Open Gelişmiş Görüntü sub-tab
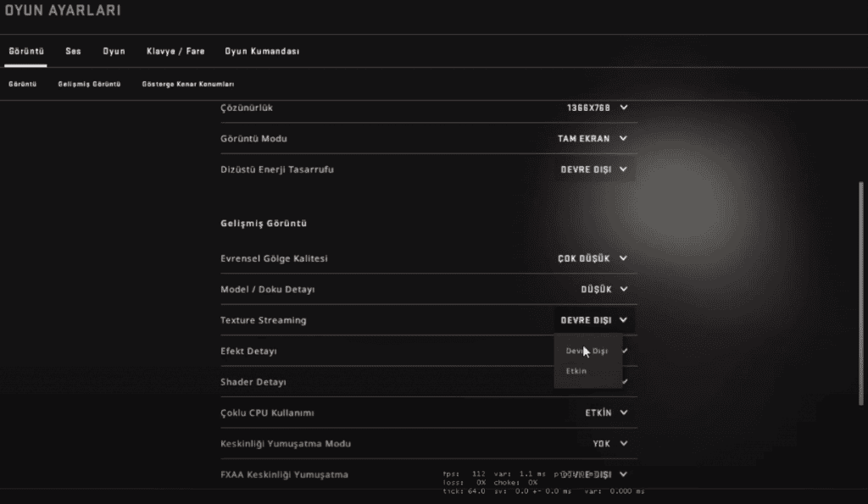The height and width of the screenshot is (504, 868). pos(89,85)
